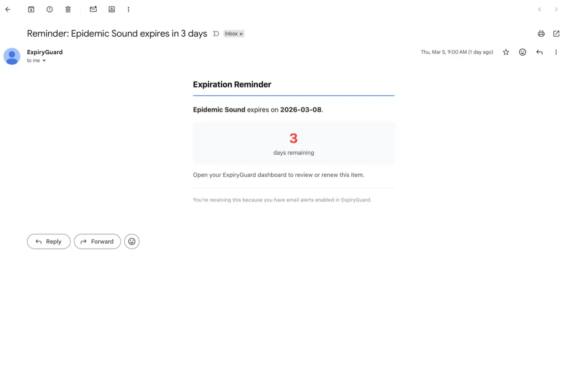Screen dimensions: 572x392
Task: Open emoji reaction button beside Forward
Action: tap(132, 241)
